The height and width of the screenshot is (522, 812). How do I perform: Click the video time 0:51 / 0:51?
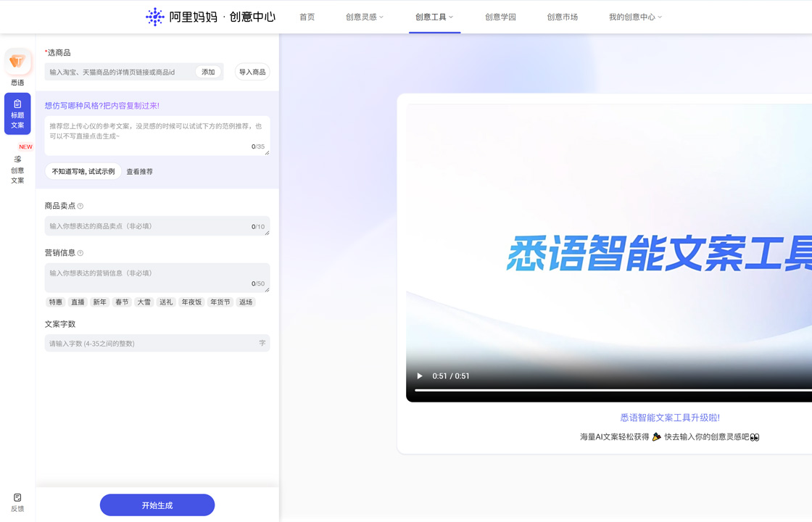click(450, 376)
